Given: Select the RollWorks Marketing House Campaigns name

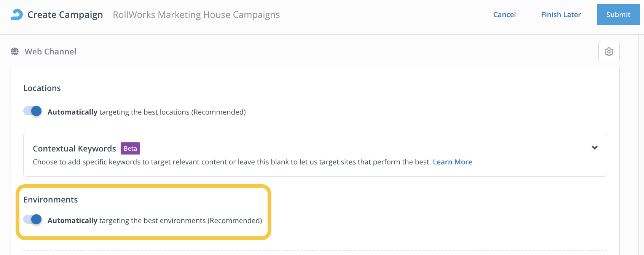Looking at the screenshot, I should tap(196, 15).
